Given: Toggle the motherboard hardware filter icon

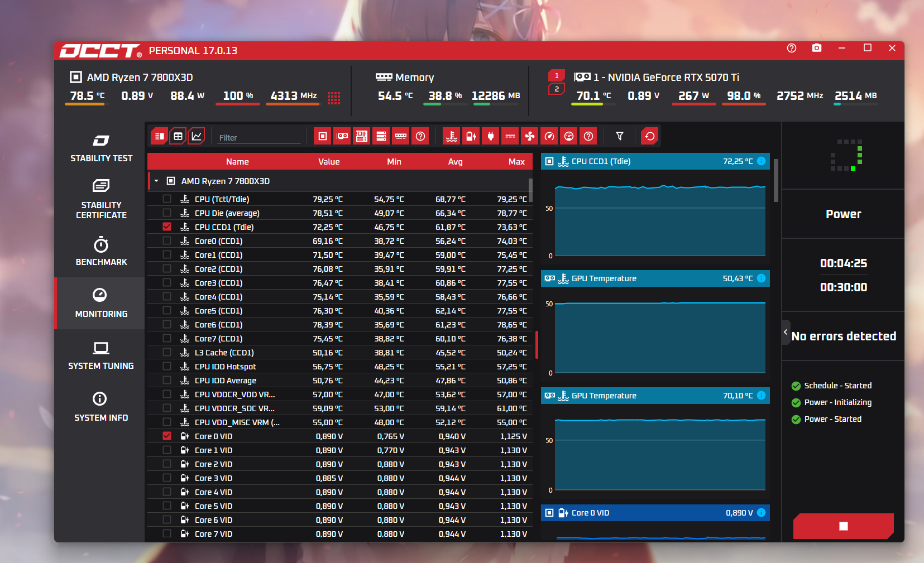Looking at the screenshot, I should 362,136.
